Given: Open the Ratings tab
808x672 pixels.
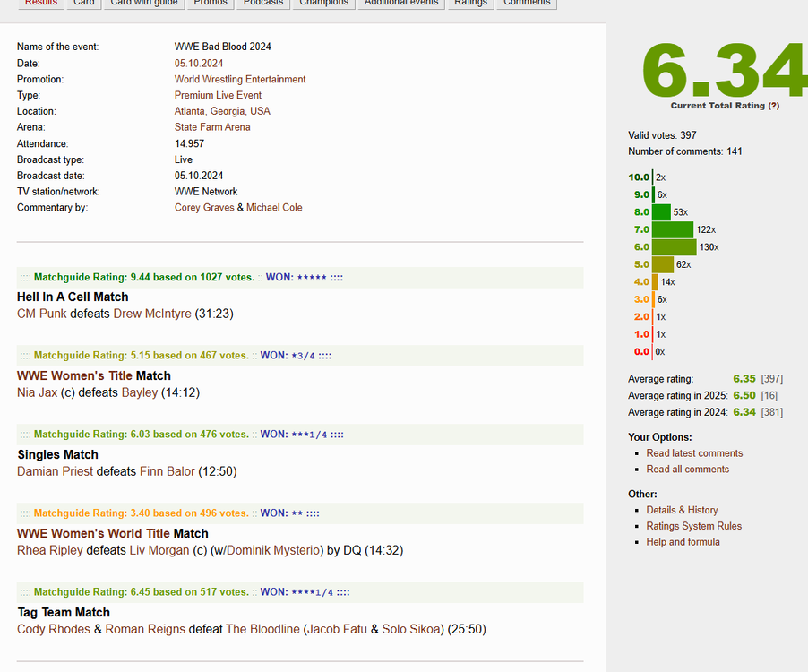Looking at the screenshot, I should coord(470,3).
